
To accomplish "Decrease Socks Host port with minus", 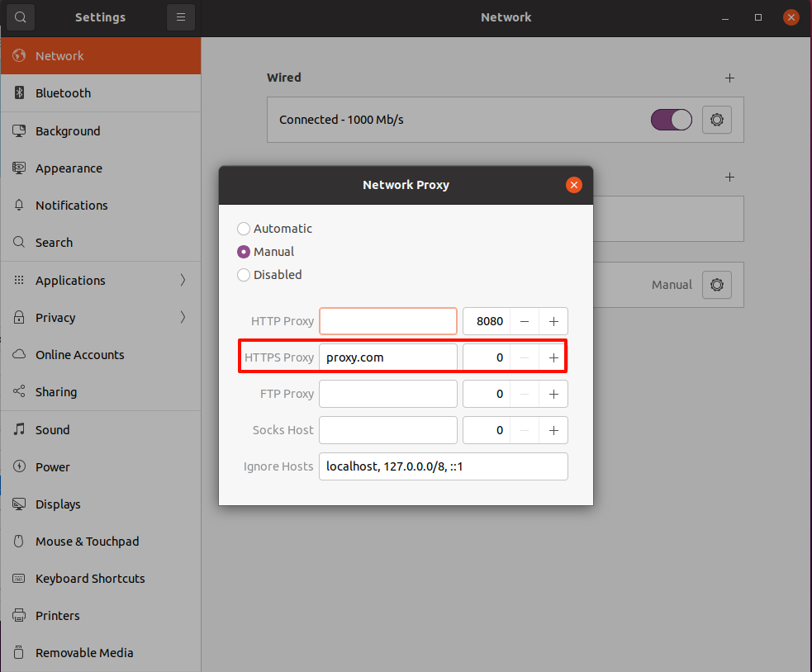I will tap(525, 430).
